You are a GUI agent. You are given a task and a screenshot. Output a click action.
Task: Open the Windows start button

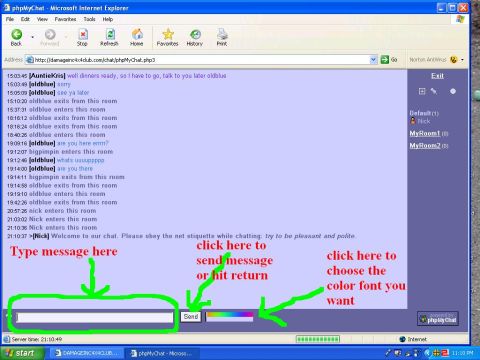tap(22, 353)
